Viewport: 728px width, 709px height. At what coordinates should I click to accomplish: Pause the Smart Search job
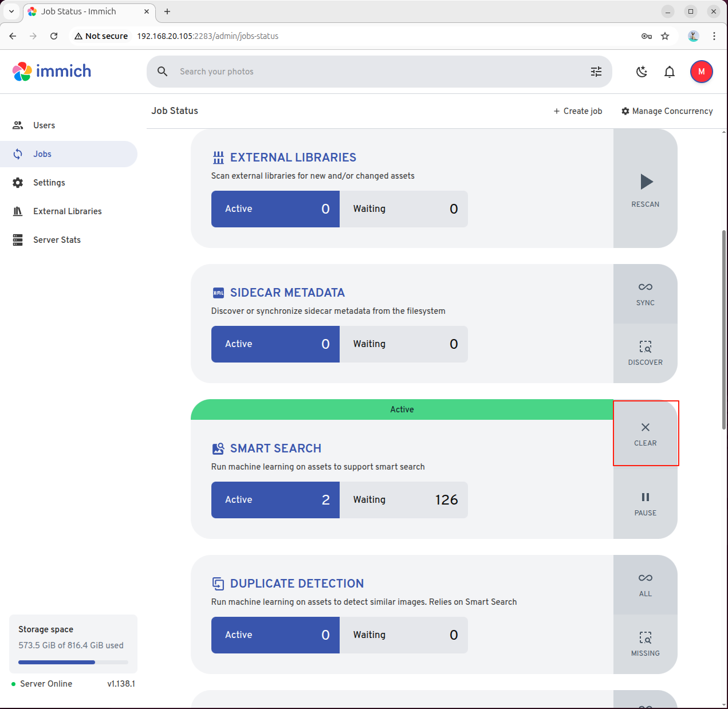click(646, 503)
